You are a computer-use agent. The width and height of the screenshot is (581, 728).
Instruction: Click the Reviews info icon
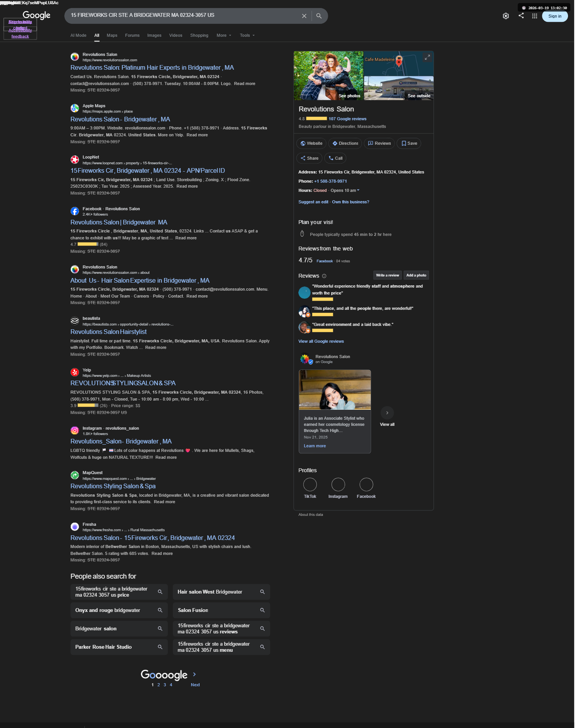click(x=324, y=276)
